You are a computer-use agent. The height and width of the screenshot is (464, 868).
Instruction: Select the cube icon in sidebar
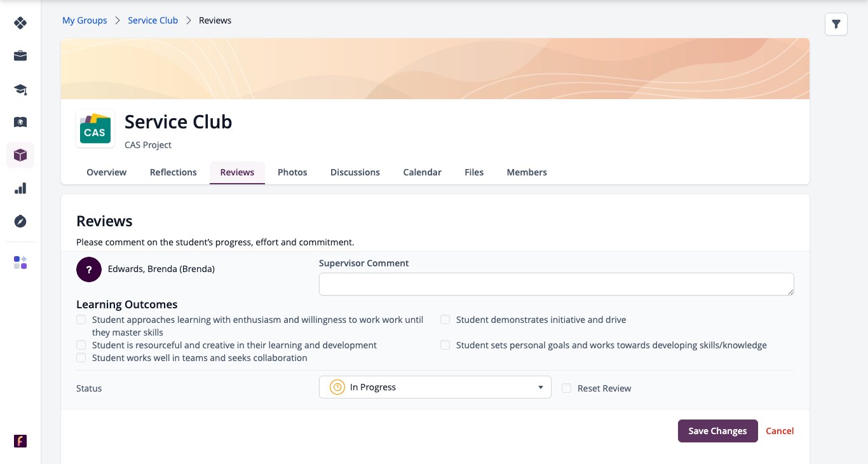click(20, 155)
